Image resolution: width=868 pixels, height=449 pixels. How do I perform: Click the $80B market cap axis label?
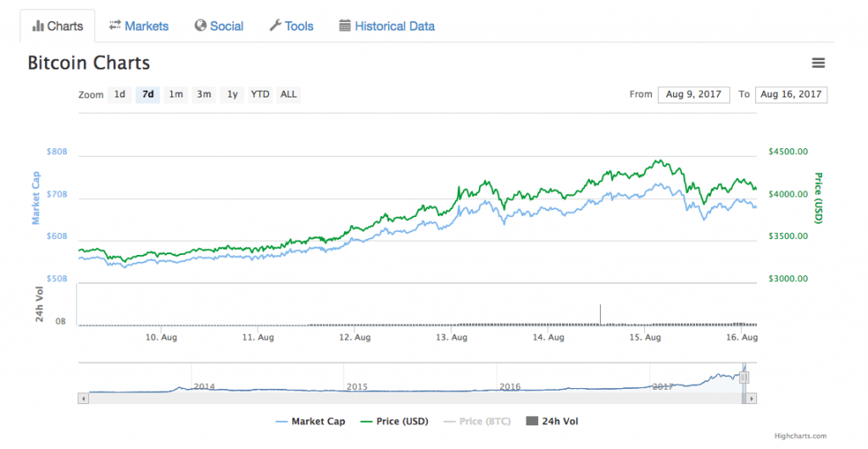pos(57,152)
